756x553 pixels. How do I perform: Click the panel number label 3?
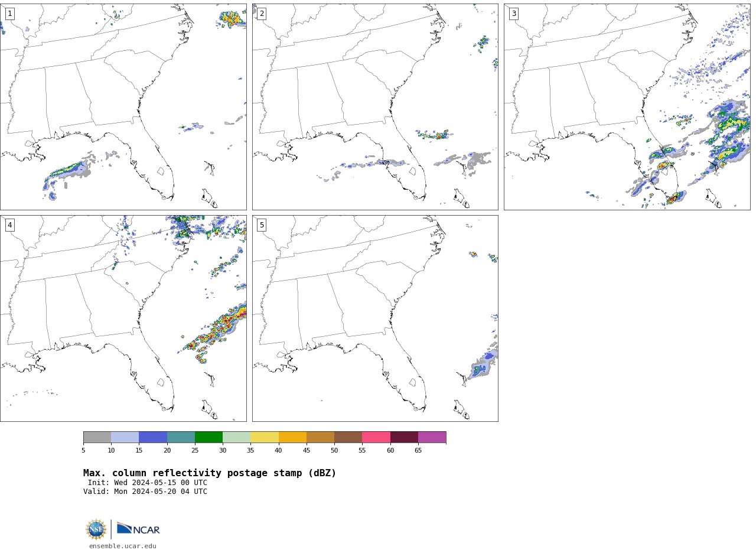513,14
